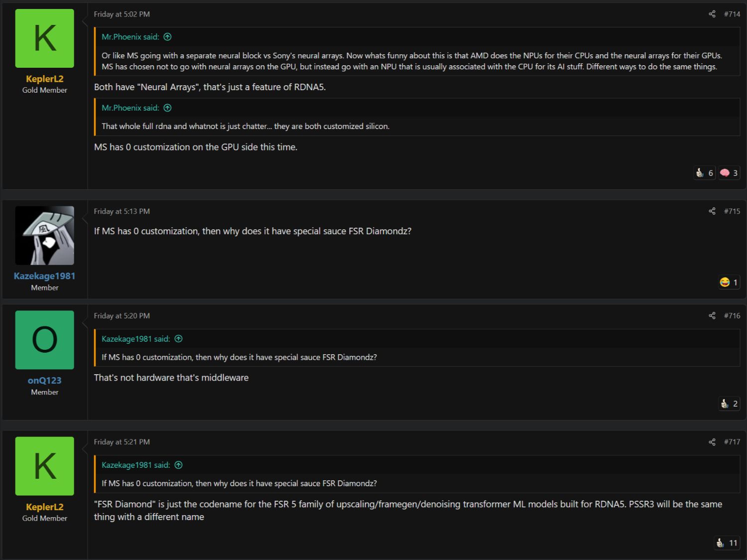Click the 11 thumbs-up reactions on post #717
747x560 pixels.
tap(727, 543)
